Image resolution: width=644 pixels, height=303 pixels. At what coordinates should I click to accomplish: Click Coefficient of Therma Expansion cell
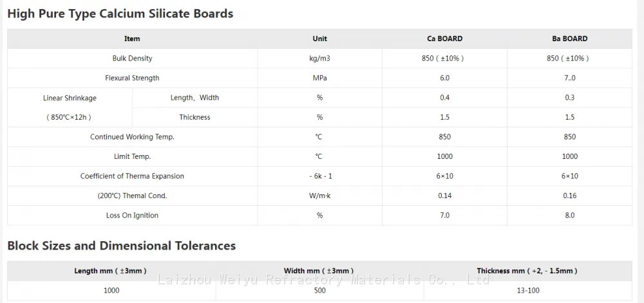coord(132,176)
